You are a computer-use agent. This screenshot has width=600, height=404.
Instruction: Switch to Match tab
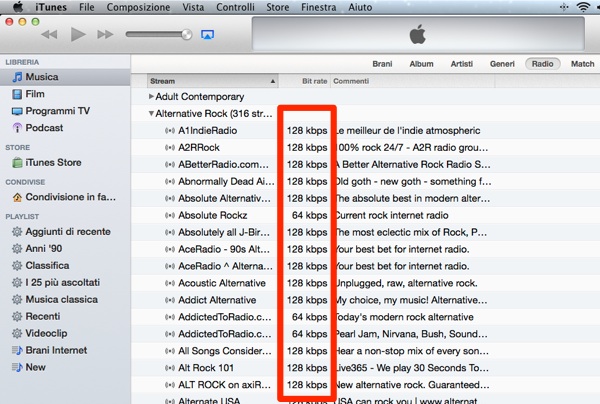coord(582,64)
